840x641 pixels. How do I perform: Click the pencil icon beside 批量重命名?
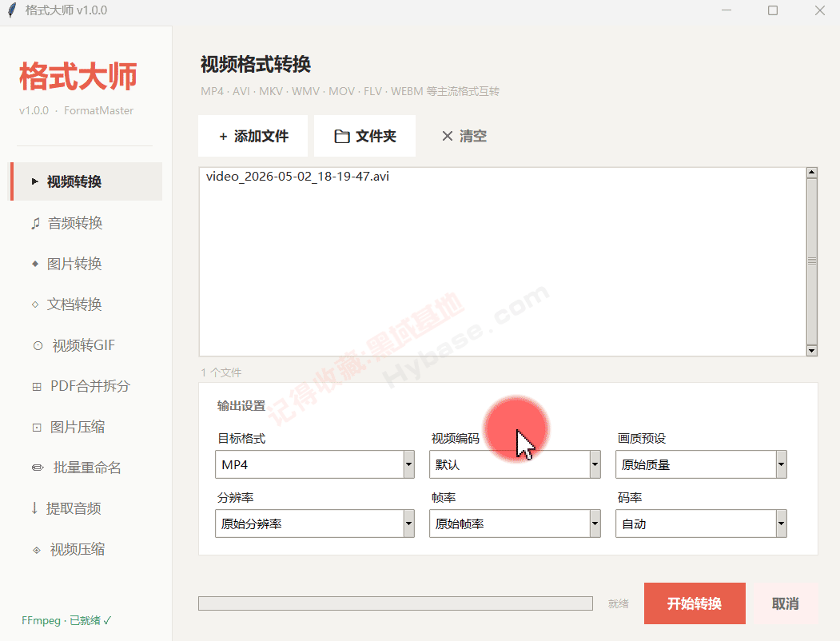pos(38,468)
